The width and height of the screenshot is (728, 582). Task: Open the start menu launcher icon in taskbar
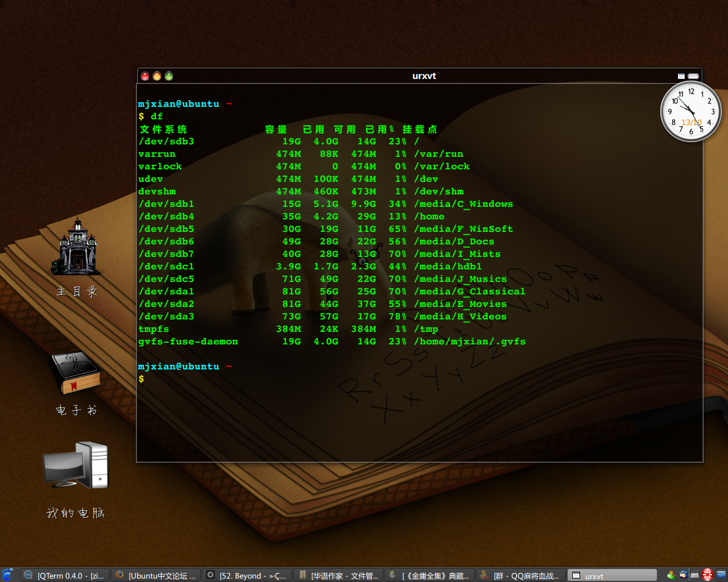coord(7,575)
